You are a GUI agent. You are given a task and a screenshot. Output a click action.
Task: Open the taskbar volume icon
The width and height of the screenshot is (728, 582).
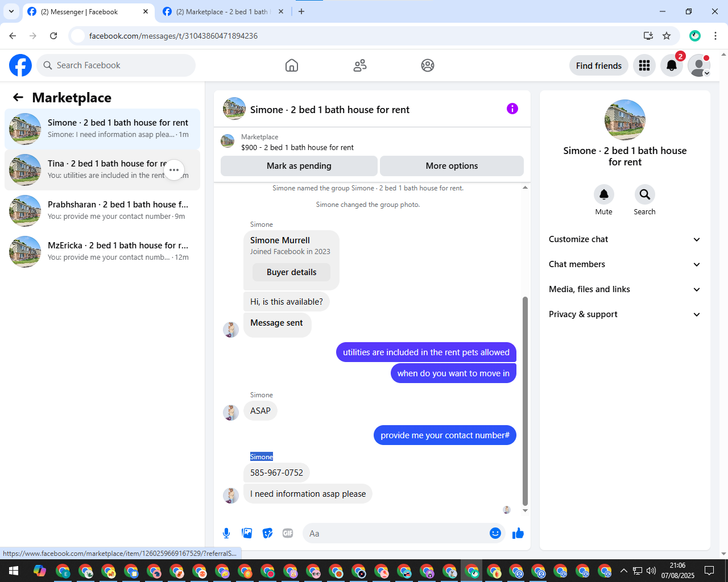[x=651, y=571]
